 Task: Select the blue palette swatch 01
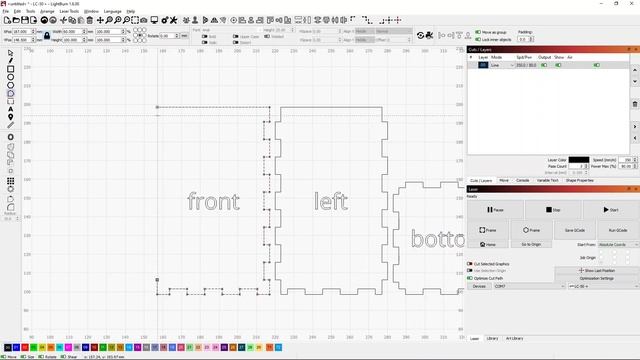pos(16,348)
